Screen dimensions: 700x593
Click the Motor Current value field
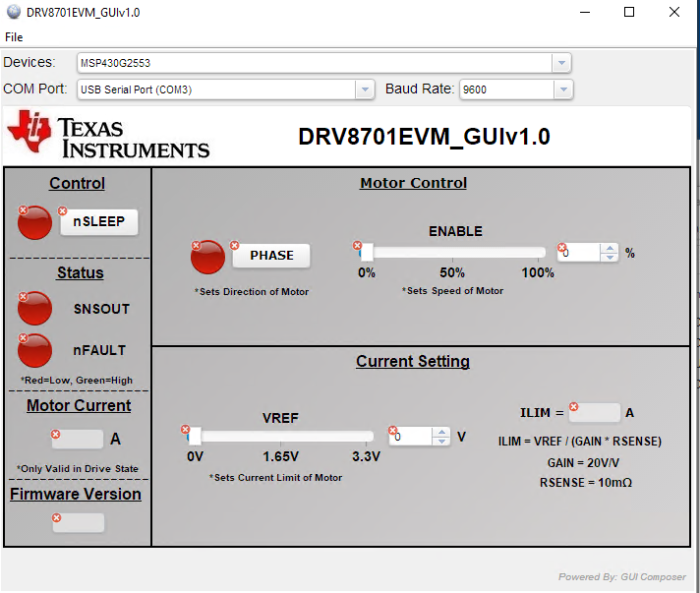pos(78,440)
